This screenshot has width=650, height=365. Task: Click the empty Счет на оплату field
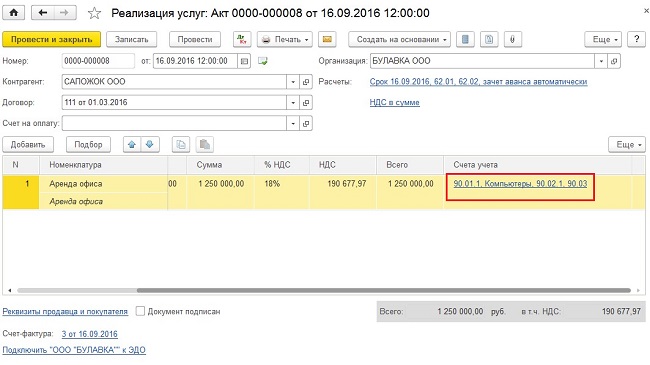(174, 123)
